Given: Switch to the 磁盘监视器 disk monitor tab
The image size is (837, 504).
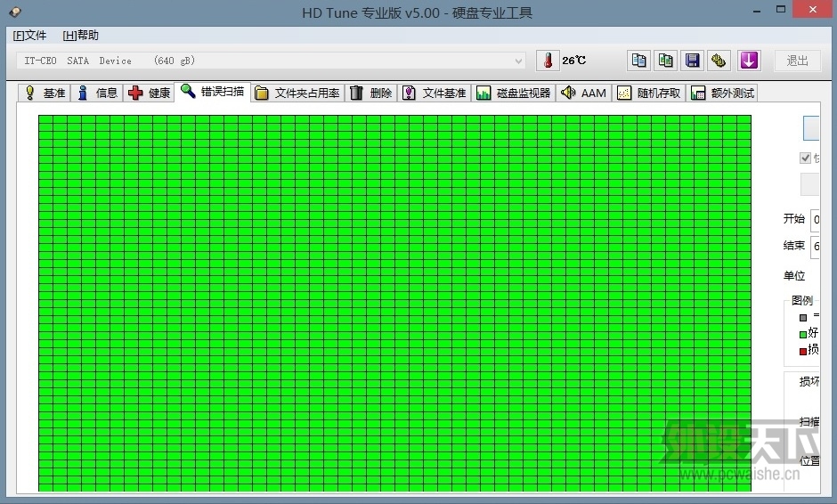Looking at the screenshot, I should [x=514, y=93].
